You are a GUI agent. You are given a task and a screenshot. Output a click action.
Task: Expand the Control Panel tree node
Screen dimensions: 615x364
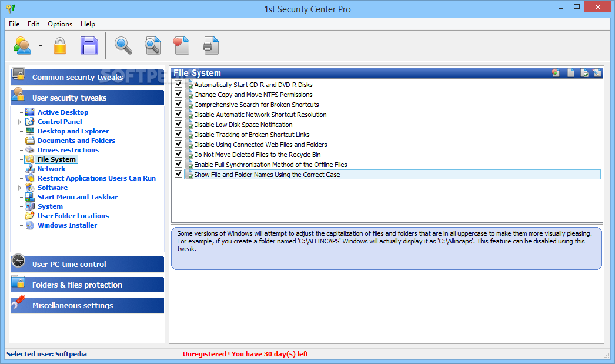[19, 122]
